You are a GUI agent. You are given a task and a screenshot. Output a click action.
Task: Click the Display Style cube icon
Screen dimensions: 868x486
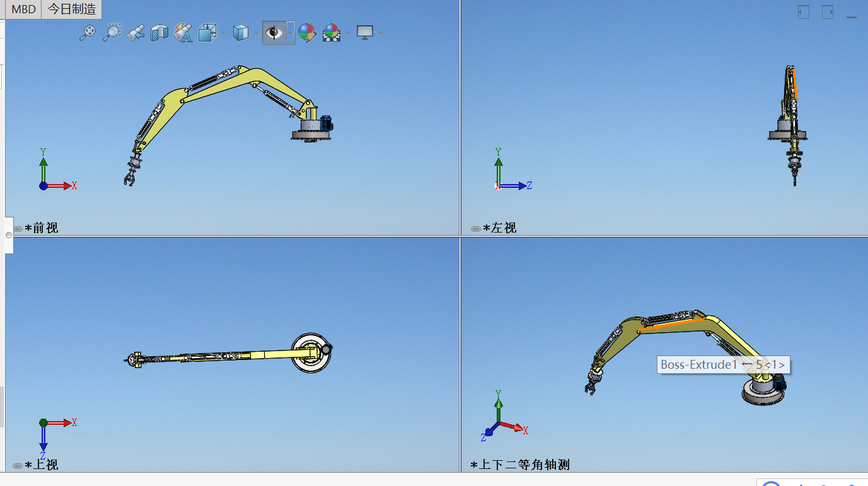point(241,32)
